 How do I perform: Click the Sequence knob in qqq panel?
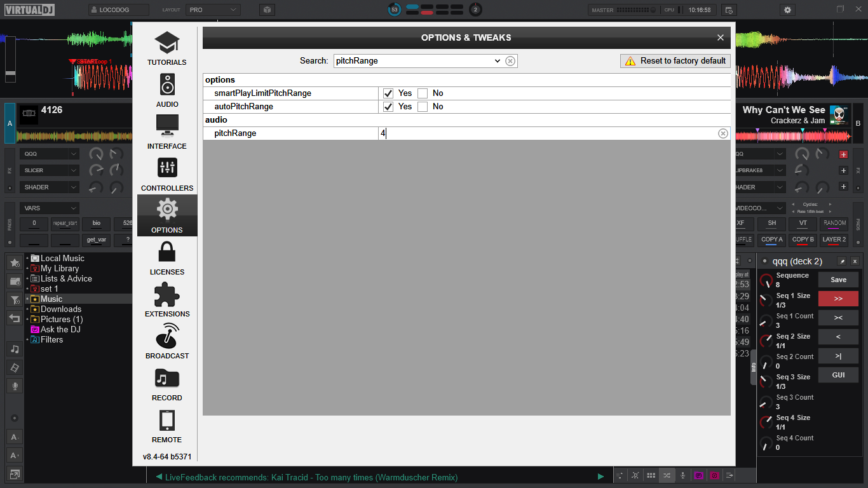point(767,280)
